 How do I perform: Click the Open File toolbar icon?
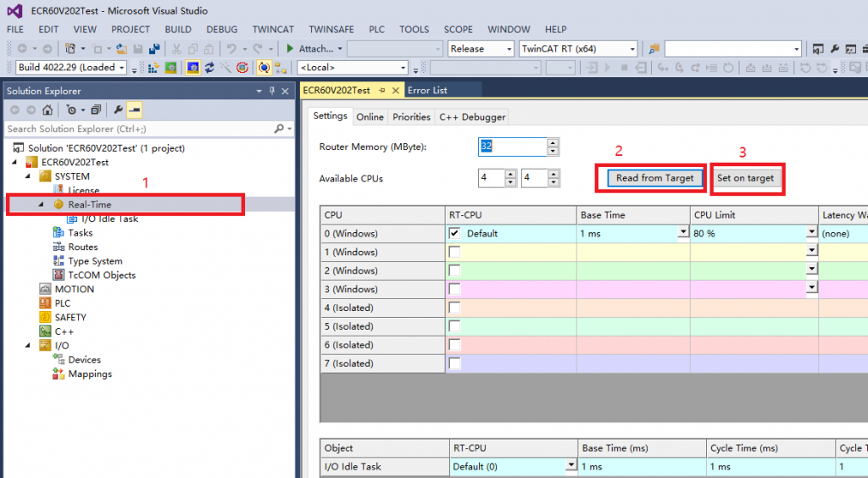[121, 48]
